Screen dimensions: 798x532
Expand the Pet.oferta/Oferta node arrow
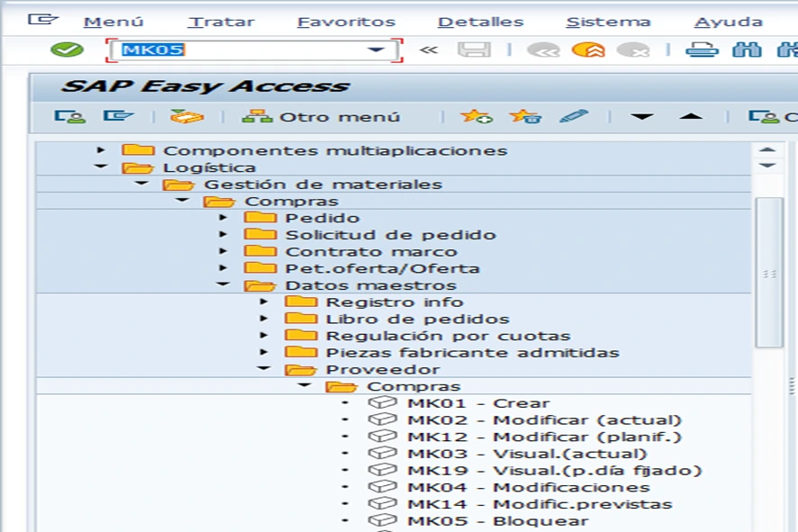click(222, 267)
